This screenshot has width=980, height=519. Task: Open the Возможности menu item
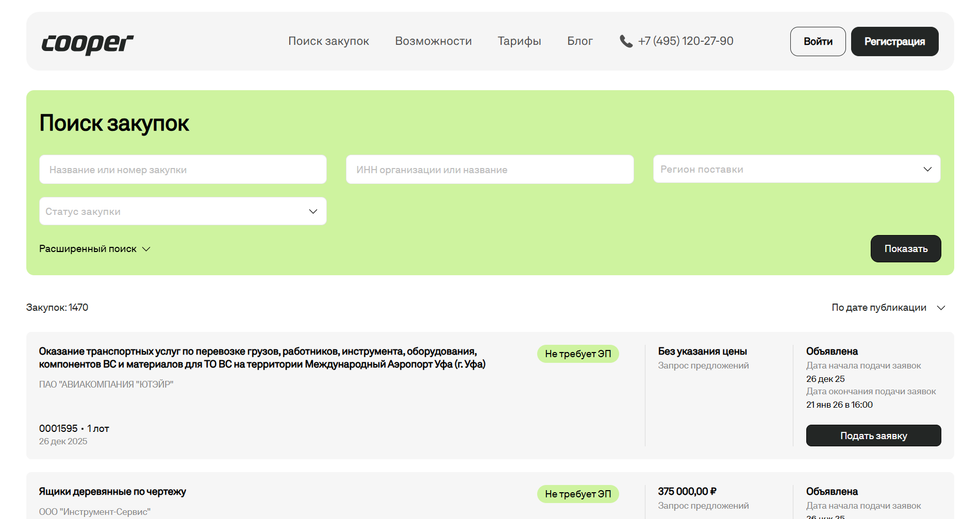click(433, 41)
